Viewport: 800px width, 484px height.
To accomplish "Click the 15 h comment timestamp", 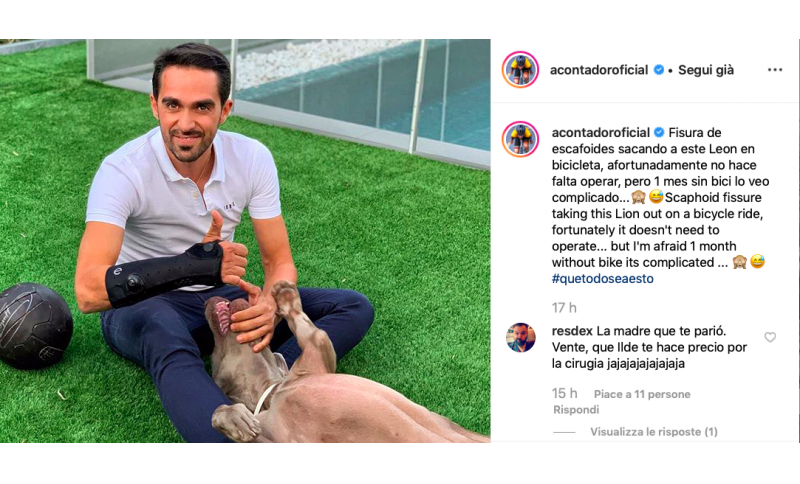I will [564, 394].
